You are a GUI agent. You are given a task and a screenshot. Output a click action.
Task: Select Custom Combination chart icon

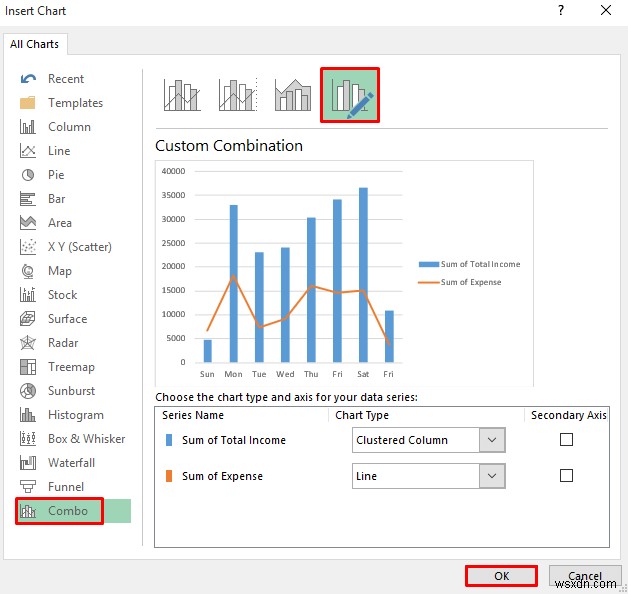tap(350, 95)
